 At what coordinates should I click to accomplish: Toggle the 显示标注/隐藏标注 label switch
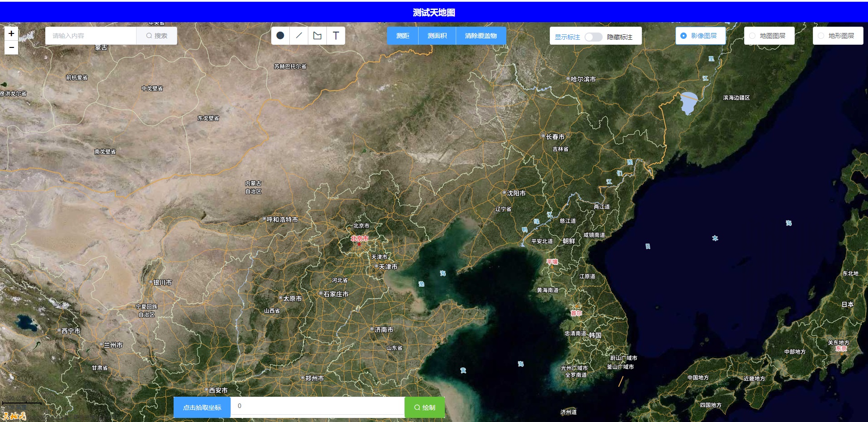pyautogui.click(x=594, y=37)
